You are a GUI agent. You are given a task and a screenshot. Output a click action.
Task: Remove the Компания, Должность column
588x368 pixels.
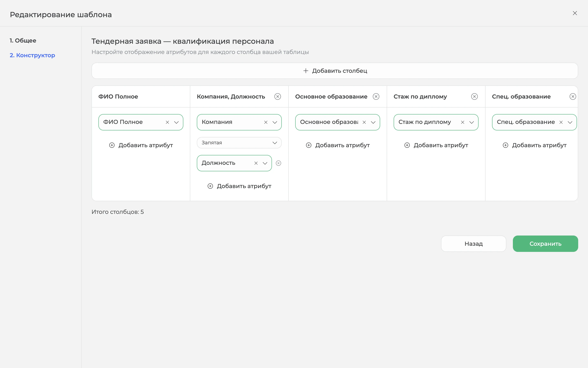click(277, 97)
